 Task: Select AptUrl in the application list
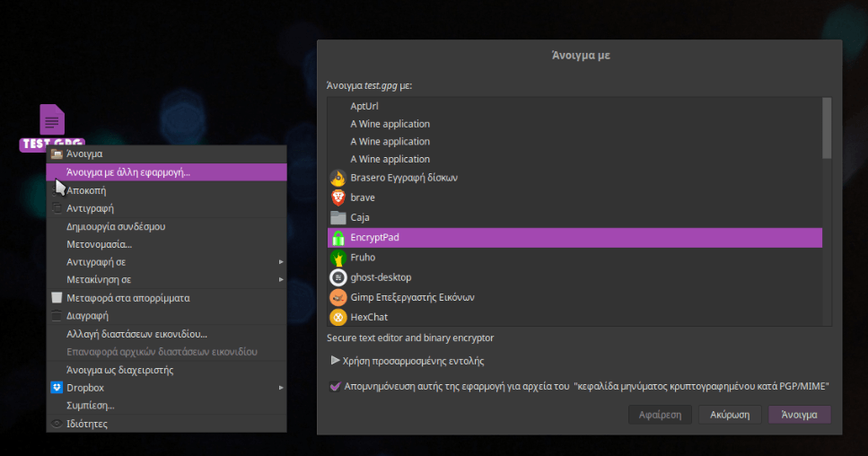coord(574,106)
